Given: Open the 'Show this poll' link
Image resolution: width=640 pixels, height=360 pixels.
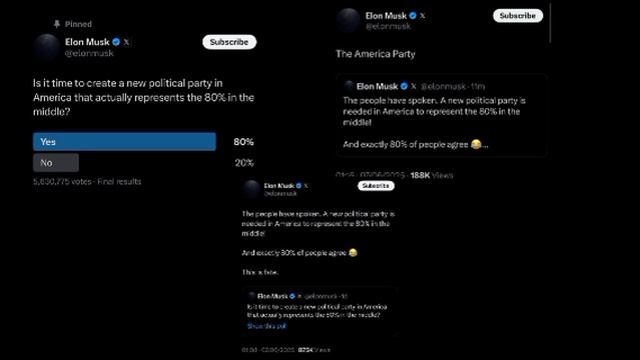Looking at the screenshot, I should [267, 326].
